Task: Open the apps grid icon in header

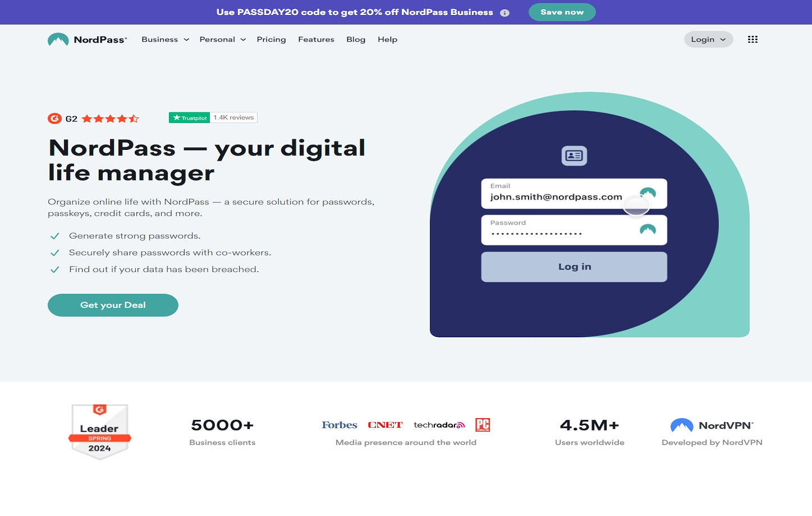Action: [x=753, y=39]
